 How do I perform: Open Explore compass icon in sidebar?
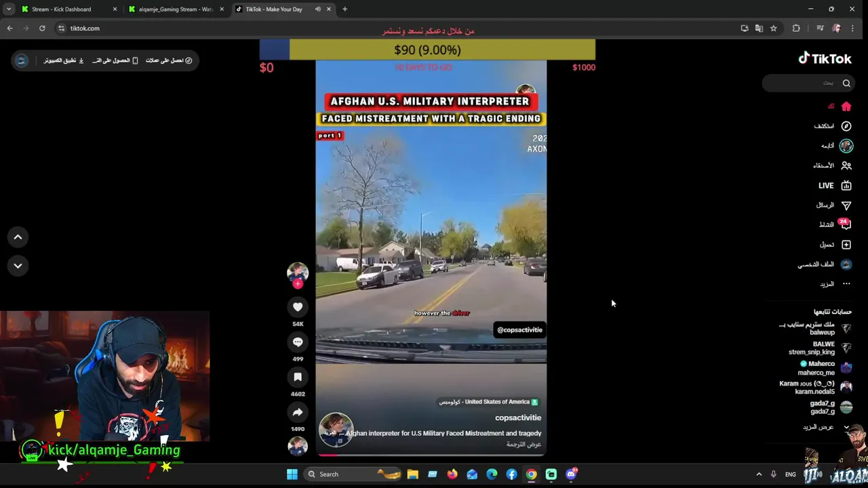click(x=846, y=126)
